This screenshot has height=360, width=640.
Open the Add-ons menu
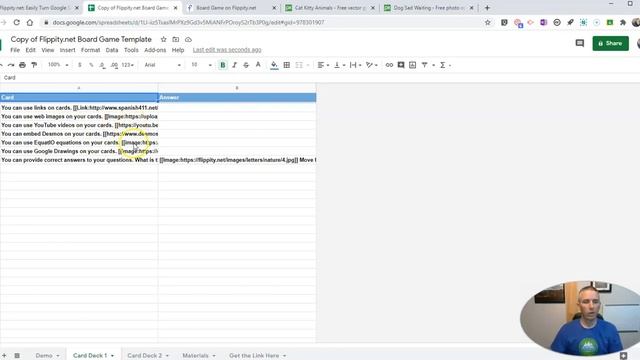tap(155, 50)
